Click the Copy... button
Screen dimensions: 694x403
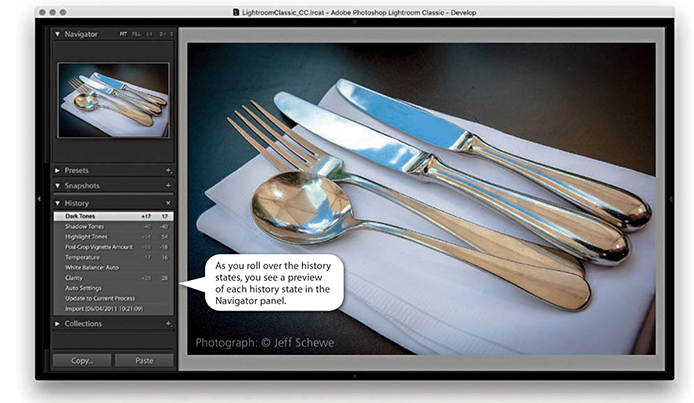pyautogui.click(x=82, y=361)
